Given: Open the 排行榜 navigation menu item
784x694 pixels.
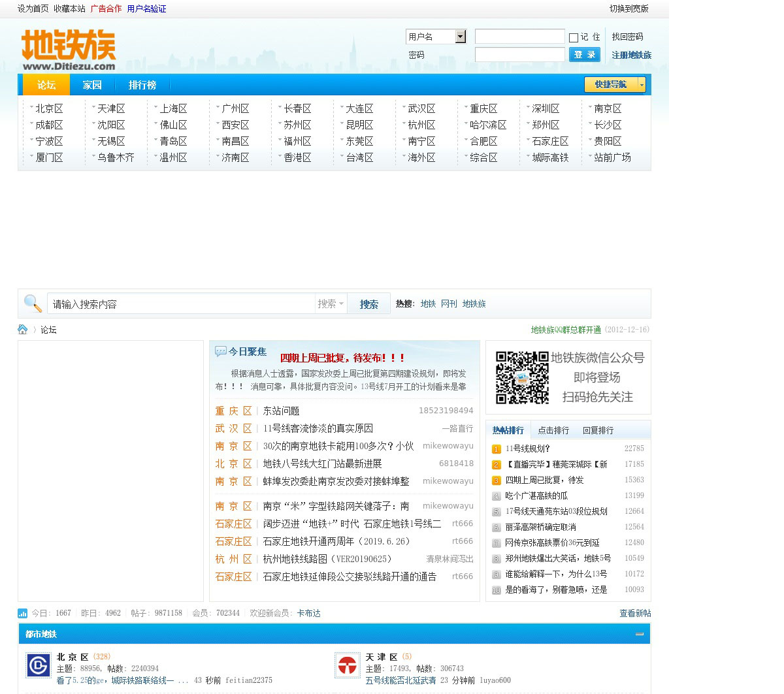Looking at the screenshot, I should coord(142,85).
